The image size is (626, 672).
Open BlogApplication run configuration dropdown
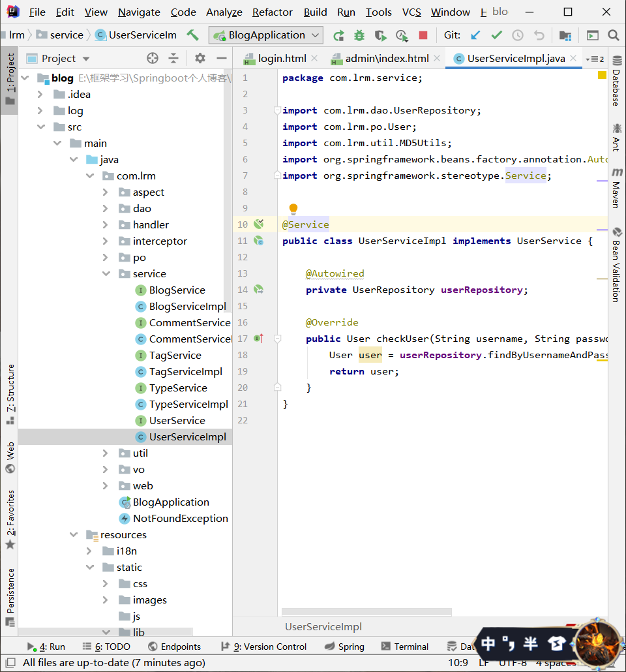click(x=265, y=35)
